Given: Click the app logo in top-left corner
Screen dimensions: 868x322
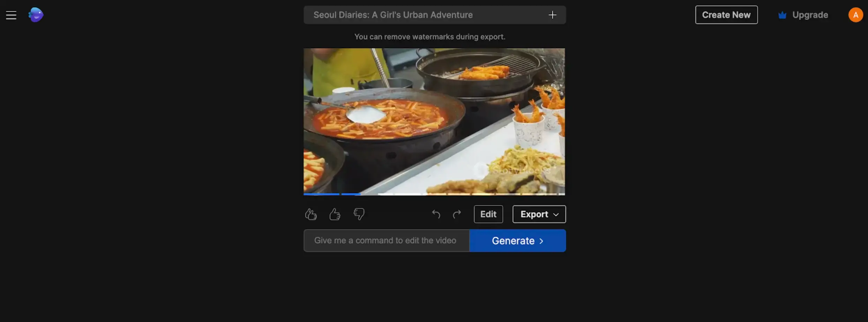Looking at the screenshot, I should tap(35, 15).
